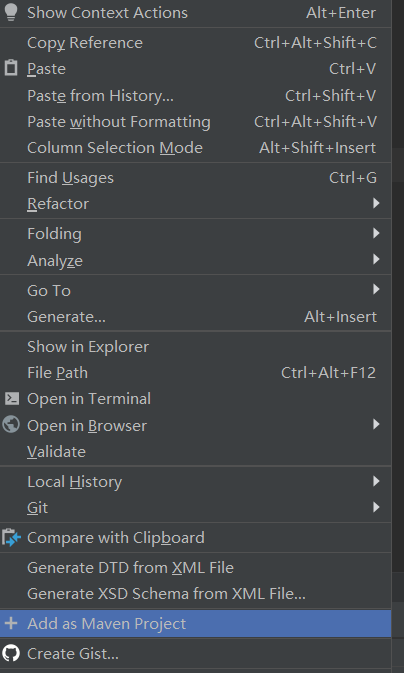Click the Compare with Clipboard icon
This screenshot has width=404, height=673.
(11, 537)
